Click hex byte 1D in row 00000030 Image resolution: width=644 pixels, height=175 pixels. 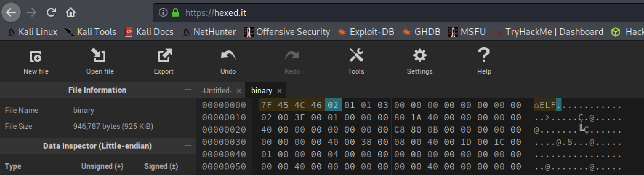point(466,142)
